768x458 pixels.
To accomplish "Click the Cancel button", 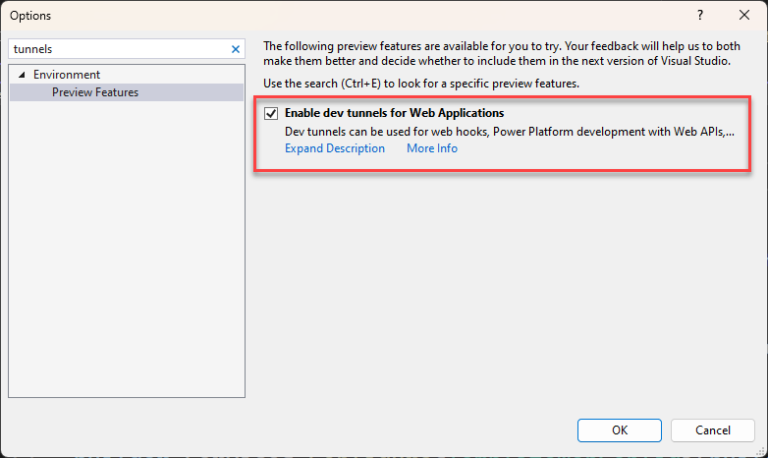I will pyautogui.click(x=713, y=430).
